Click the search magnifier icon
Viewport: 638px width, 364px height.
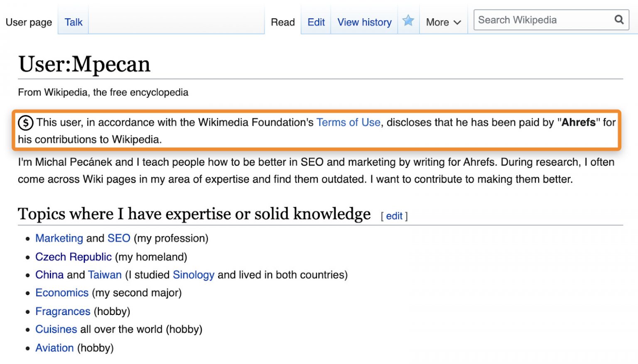pyautogui.click(x=619, y=20)
